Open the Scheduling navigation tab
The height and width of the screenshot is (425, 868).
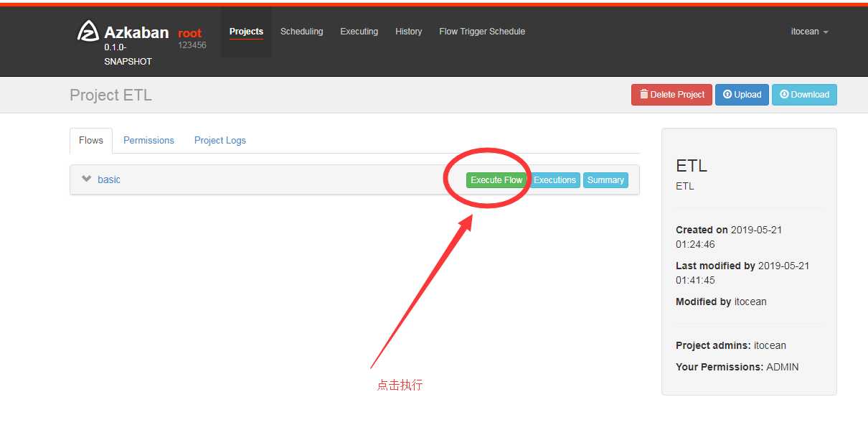click(x=301, y=32)
